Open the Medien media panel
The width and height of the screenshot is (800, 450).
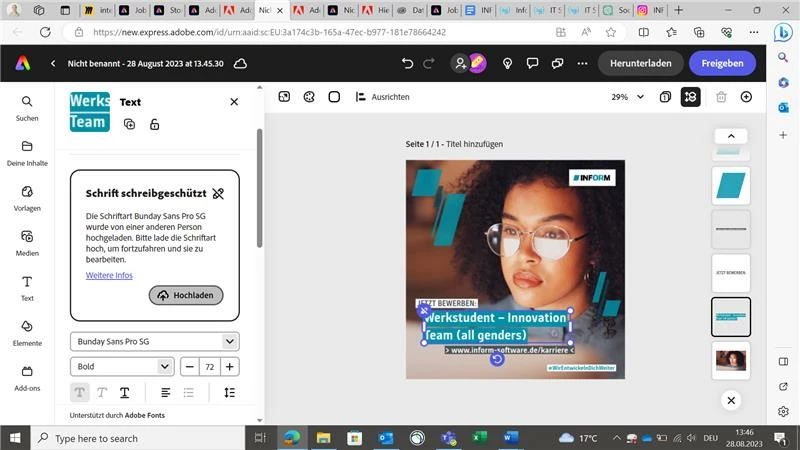coord(27,243)
